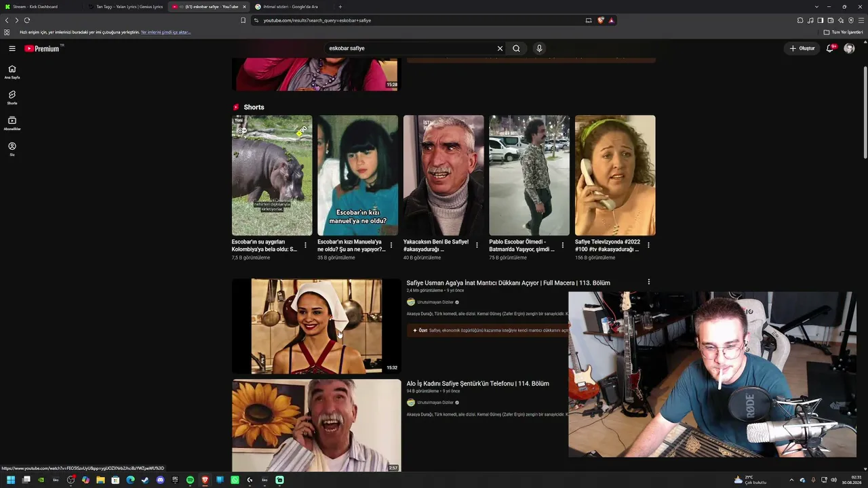Open a new browser tab
The height and width of the screenshot is (488, 868).
pos(340,7)
